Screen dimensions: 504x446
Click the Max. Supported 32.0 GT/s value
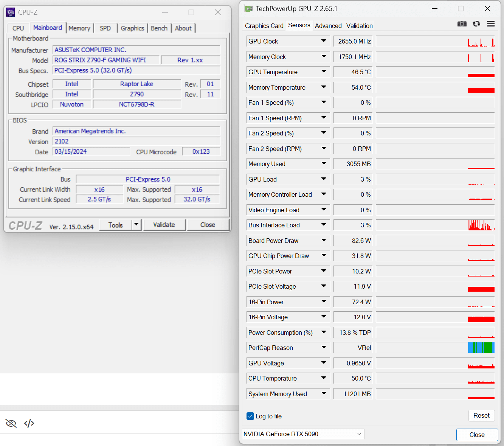197,199
